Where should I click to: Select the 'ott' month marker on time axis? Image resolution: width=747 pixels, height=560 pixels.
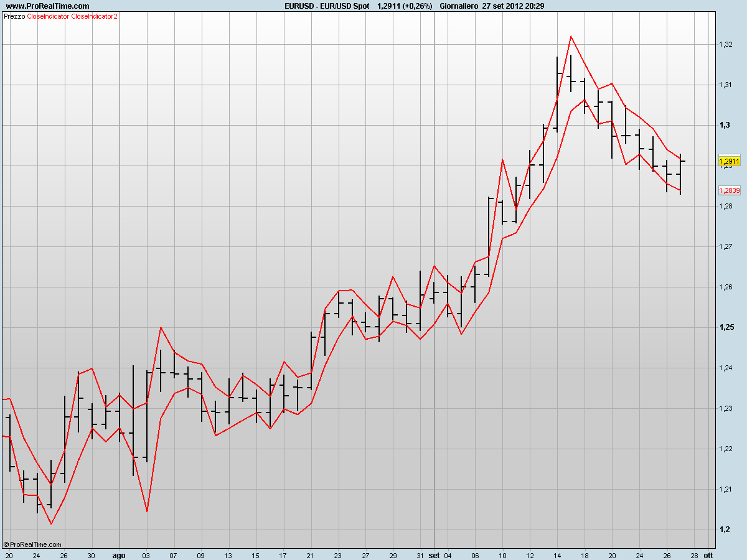(x=708, y=554)
